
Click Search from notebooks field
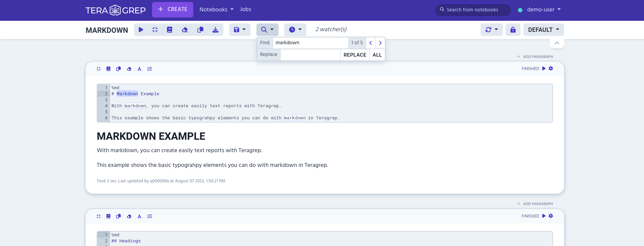tap(473, 10)
